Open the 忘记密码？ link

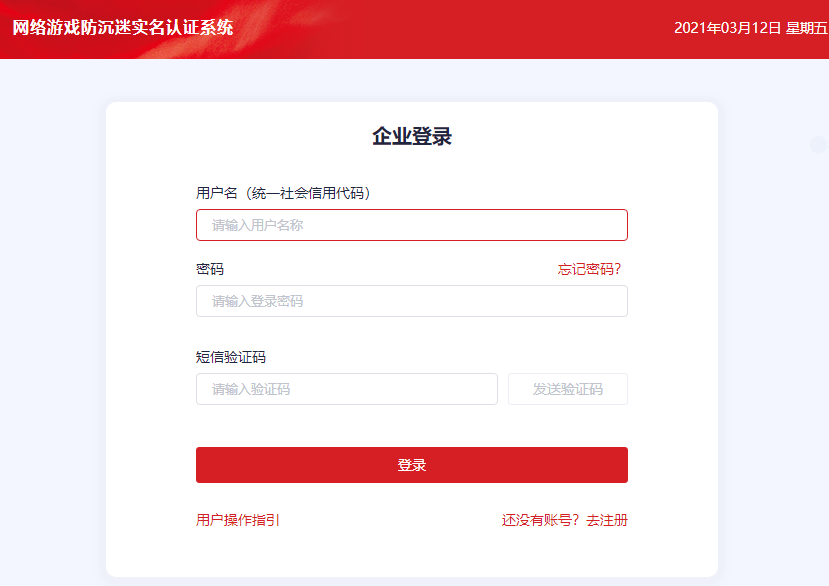pos(589,269)
